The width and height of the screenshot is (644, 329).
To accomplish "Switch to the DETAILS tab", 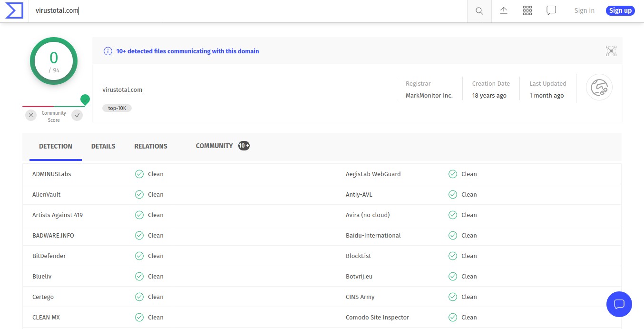I will coord(103,146).
